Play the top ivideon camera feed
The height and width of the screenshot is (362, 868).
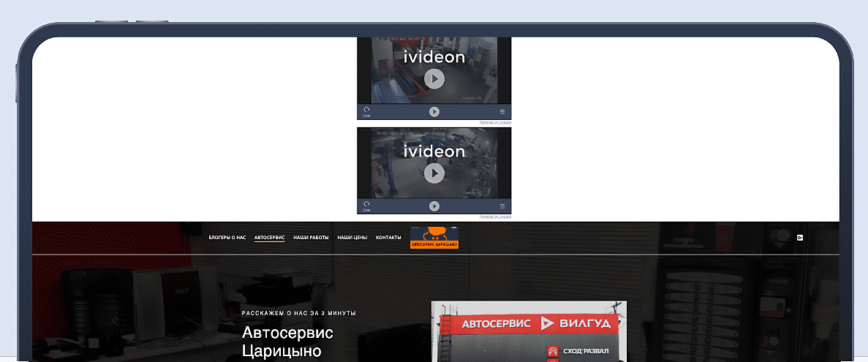434,79
